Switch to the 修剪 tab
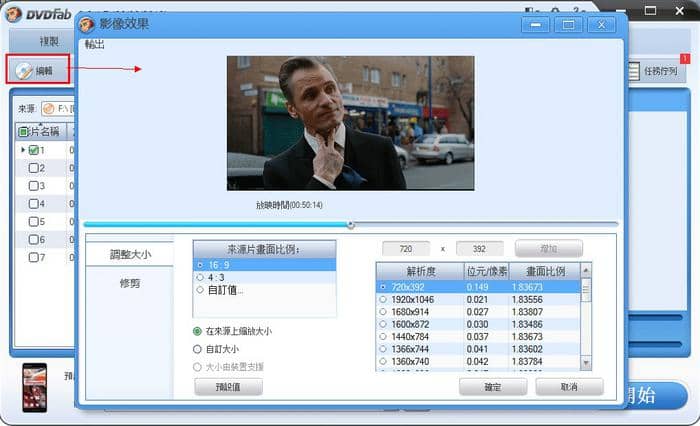 (x=129, y=283)
